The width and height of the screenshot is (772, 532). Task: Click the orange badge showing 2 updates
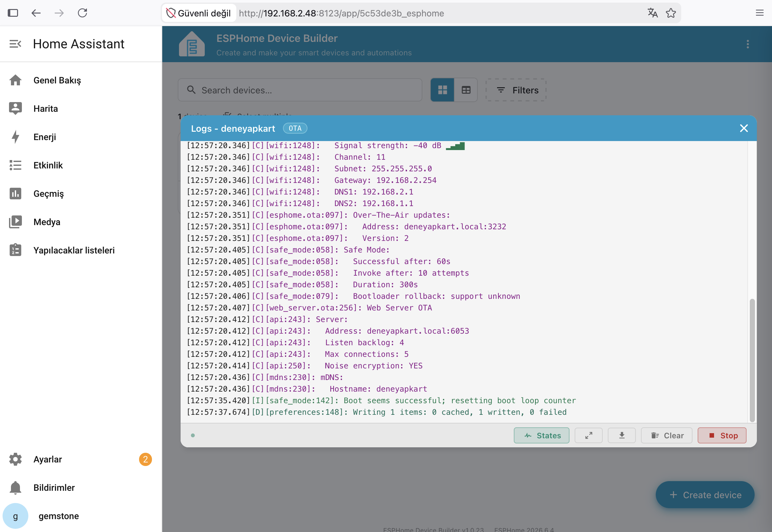point(145,459)
